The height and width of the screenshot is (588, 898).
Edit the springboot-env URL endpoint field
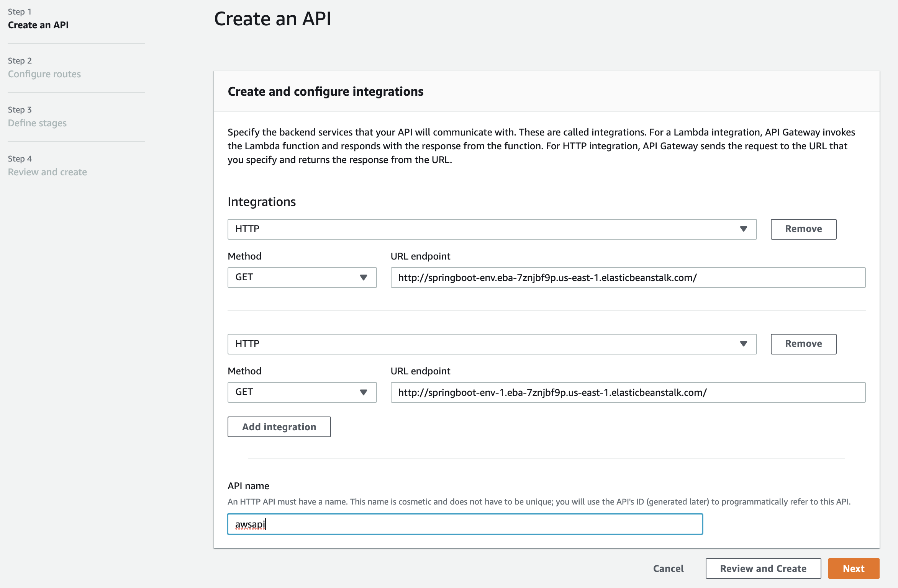[628, 278]
